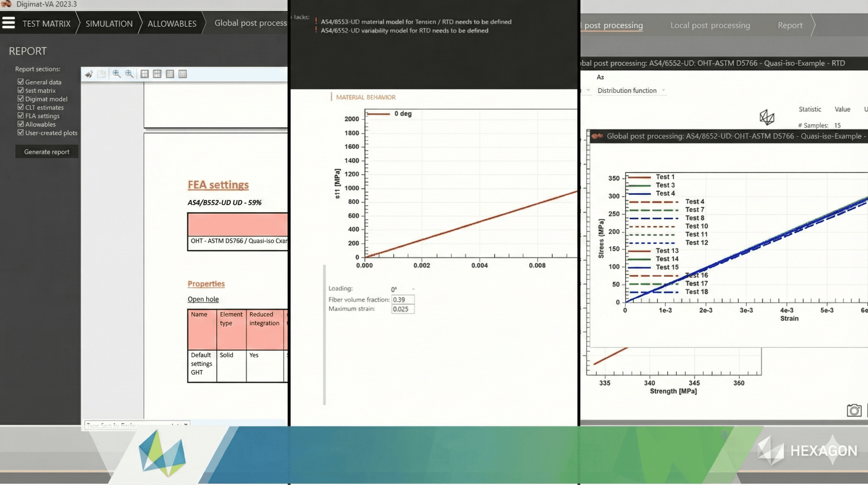Click the clear/broom icon in report toolbar
This screenshot has height=485, width=868.
(89, 74)
